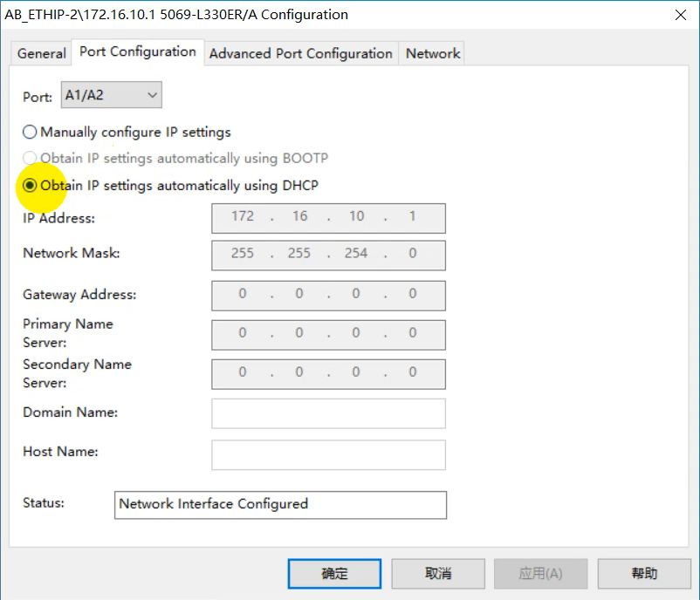Click the Domain Name input box
Viewport: 700px width, 600px height.
coord(328,413)
